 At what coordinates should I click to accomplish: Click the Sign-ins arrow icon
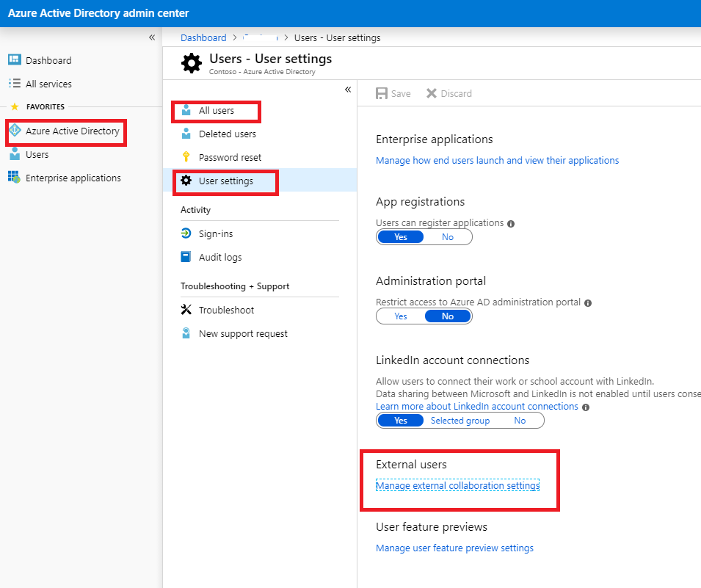tap(186, 233)
